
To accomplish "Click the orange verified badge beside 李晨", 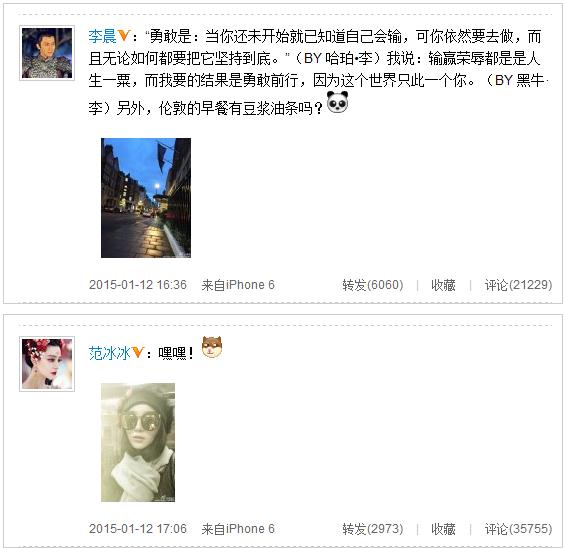I will [x=124, y=36].
